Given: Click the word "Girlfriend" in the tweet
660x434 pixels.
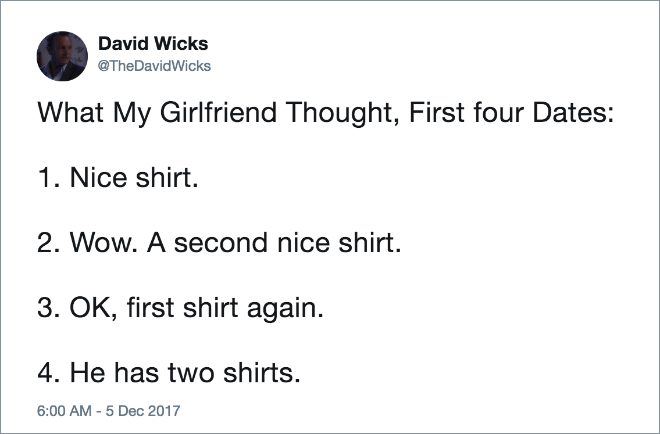Looking at the screenshot, I should pos(218,112).
